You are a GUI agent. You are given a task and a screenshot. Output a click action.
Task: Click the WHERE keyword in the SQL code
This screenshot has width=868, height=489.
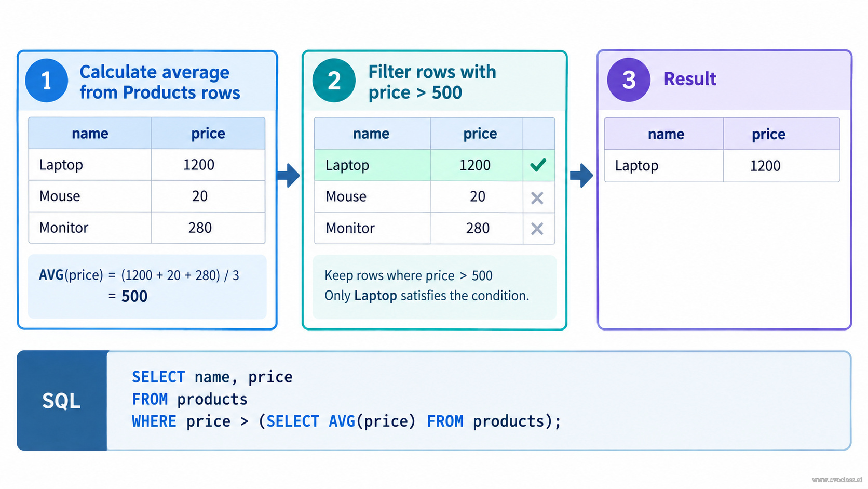(x=154, y=421)
